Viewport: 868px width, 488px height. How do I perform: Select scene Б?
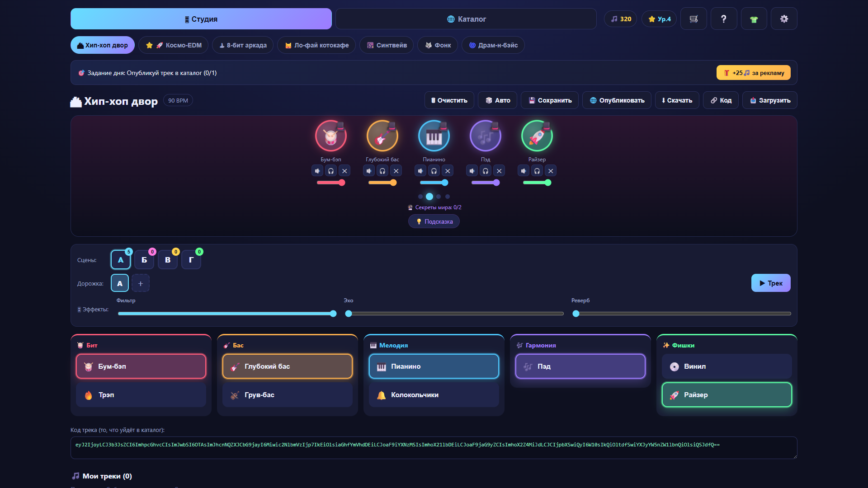pos(144,260)
